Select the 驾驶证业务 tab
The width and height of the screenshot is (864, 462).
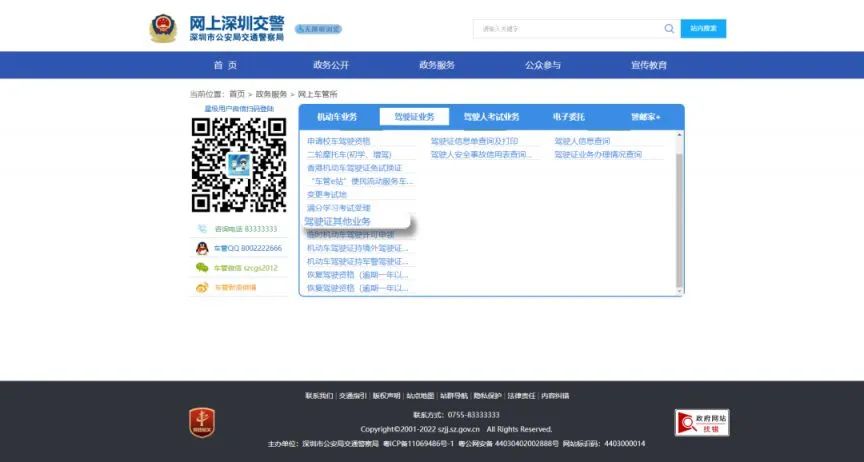pyautogui.click(x=414, y=117)
